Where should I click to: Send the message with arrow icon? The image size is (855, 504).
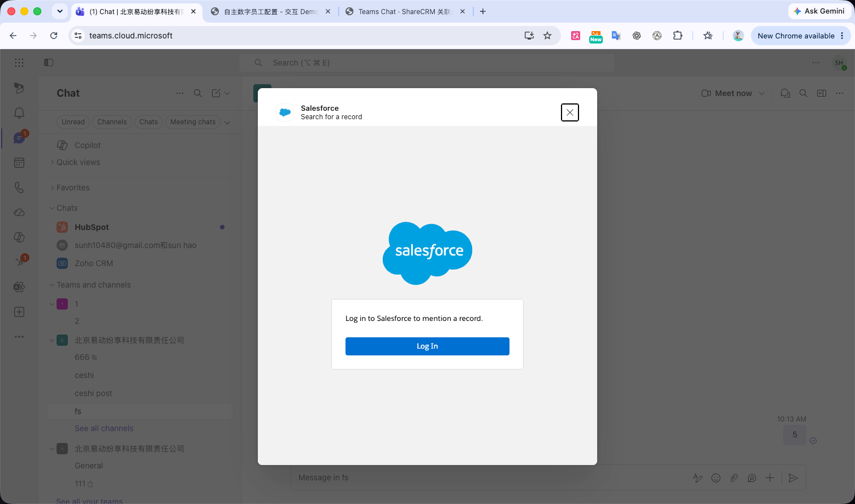coord(793,478)
